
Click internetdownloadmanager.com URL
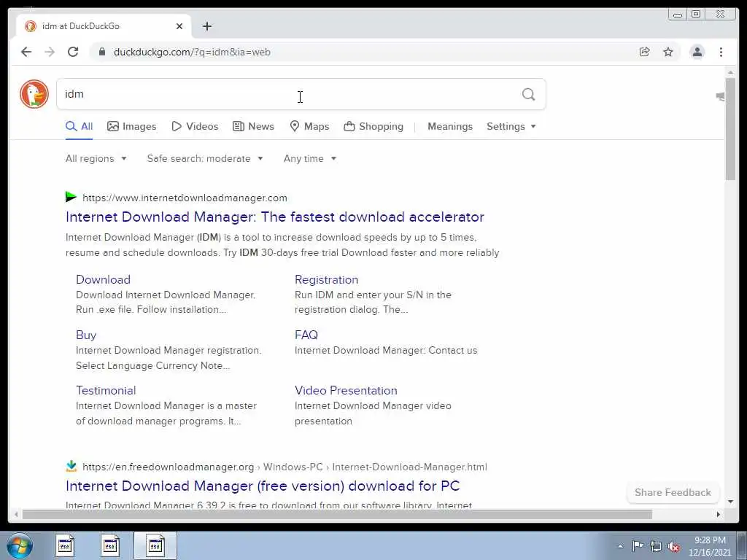185,198
